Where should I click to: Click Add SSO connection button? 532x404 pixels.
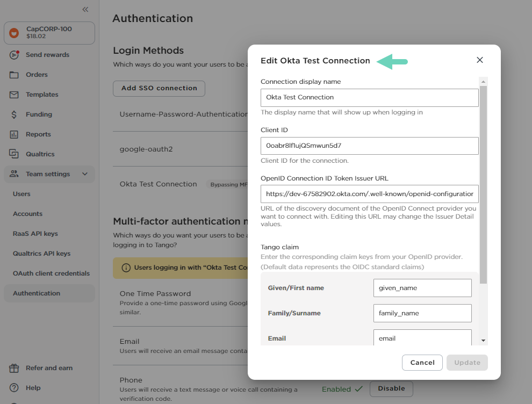[x=159, y=89]
